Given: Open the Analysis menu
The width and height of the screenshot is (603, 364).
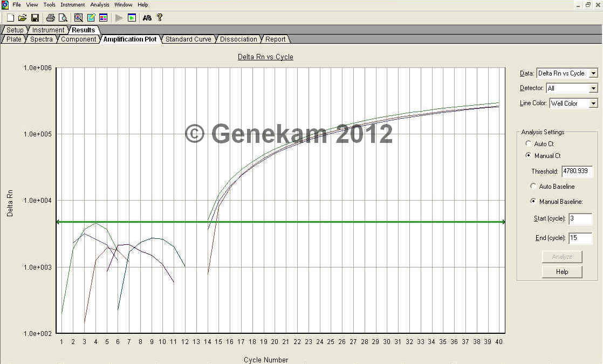Looking at the screenshot, I should coord(100,5).
